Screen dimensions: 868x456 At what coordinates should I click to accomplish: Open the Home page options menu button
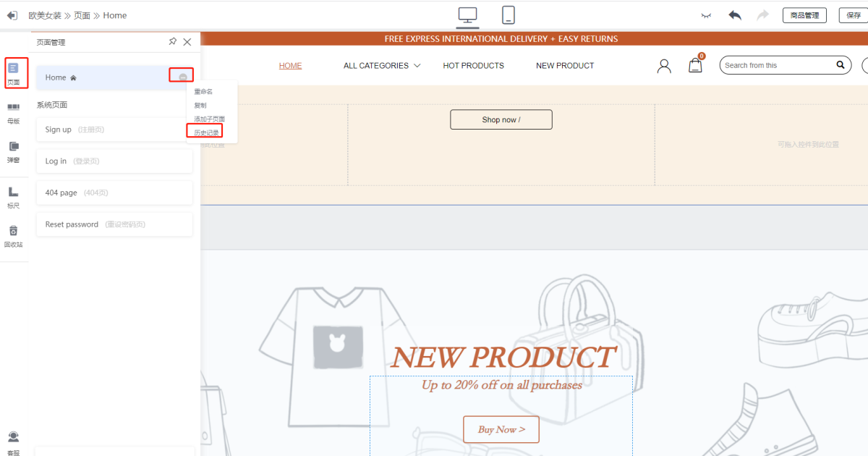point(183,77)
